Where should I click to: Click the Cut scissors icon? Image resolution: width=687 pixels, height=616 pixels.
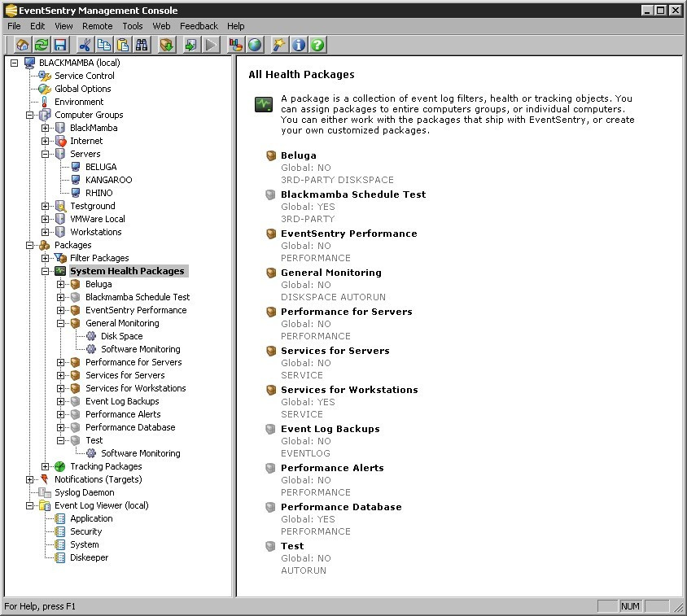[85, 45]
